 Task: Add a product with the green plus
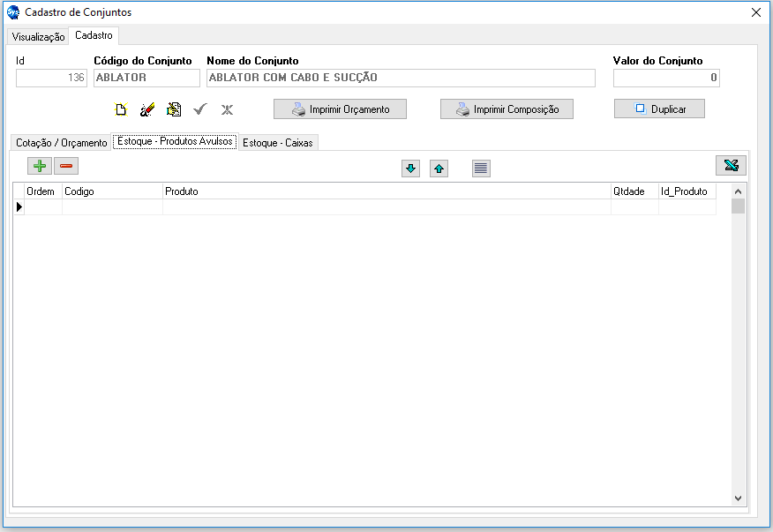click(x=40, y=166)
